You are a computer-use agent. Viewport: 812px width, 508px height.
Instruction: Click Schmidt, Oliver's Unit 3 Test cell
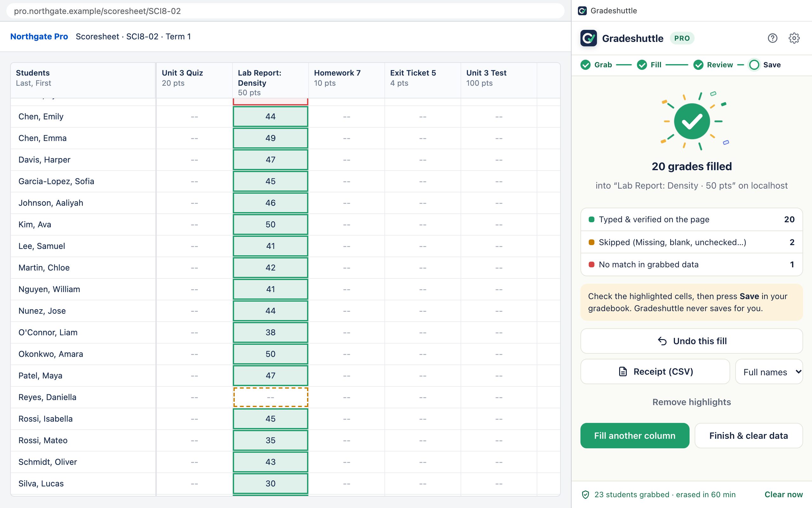499,462
